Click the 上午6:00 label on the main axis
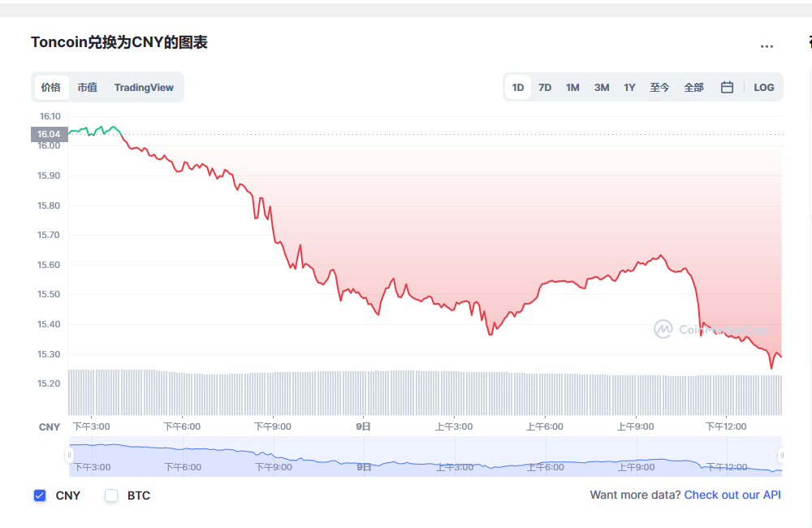Screen dimensions: 812x528 click(545, 426)
